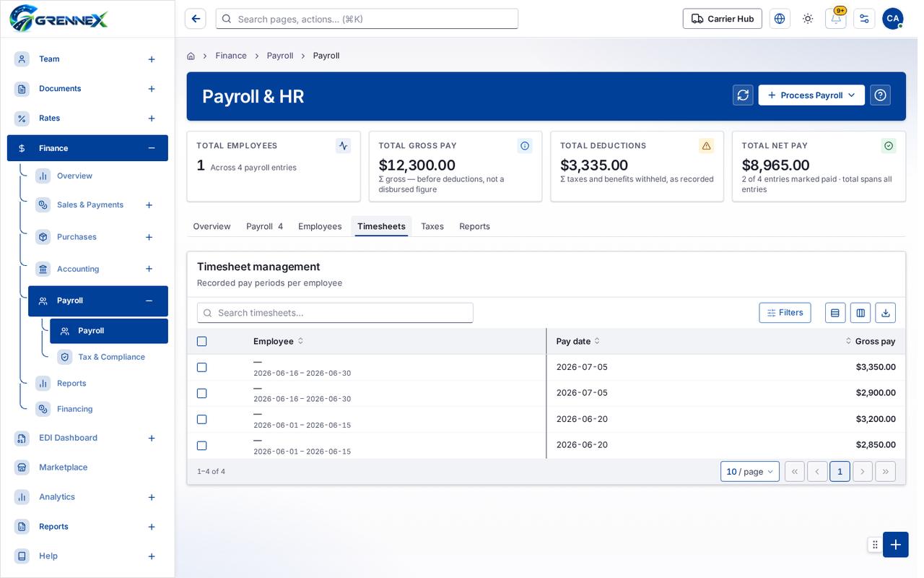Switch to the Taxes tab
Viewport: 924px width, 578px height.
432,226
